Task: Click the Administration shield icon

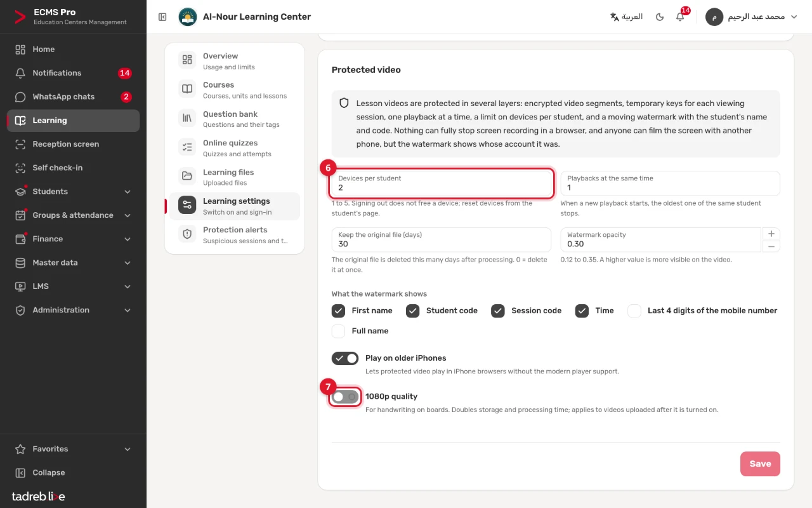Action: coord(20,310)
